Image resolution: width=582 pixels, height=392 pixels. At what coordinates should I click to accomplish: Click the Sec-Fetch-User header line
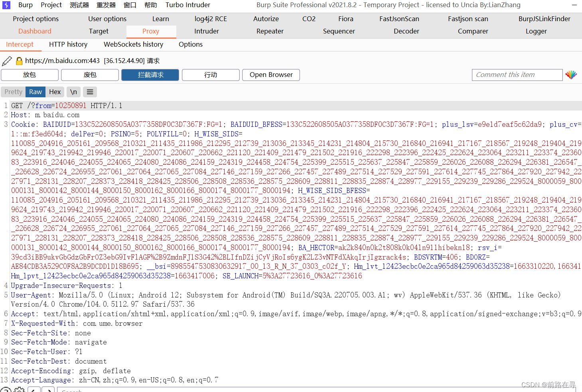47,352
